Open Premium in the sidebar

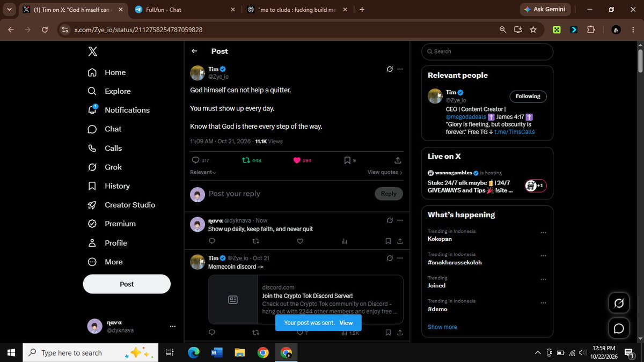click(112, 224)
